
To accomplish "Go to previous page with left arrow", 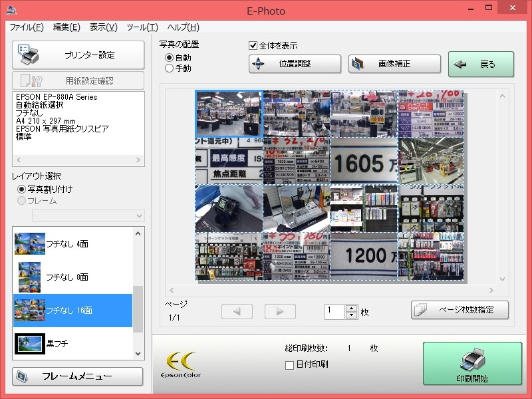I will click(237, 311).
